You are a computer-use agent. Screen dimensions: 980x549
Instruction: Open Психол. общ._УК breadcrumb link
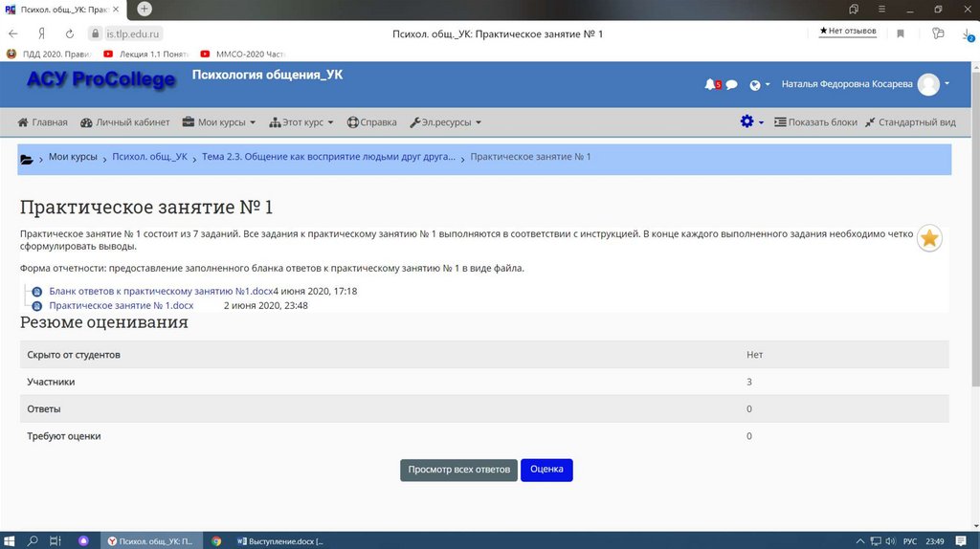point(149,157)
